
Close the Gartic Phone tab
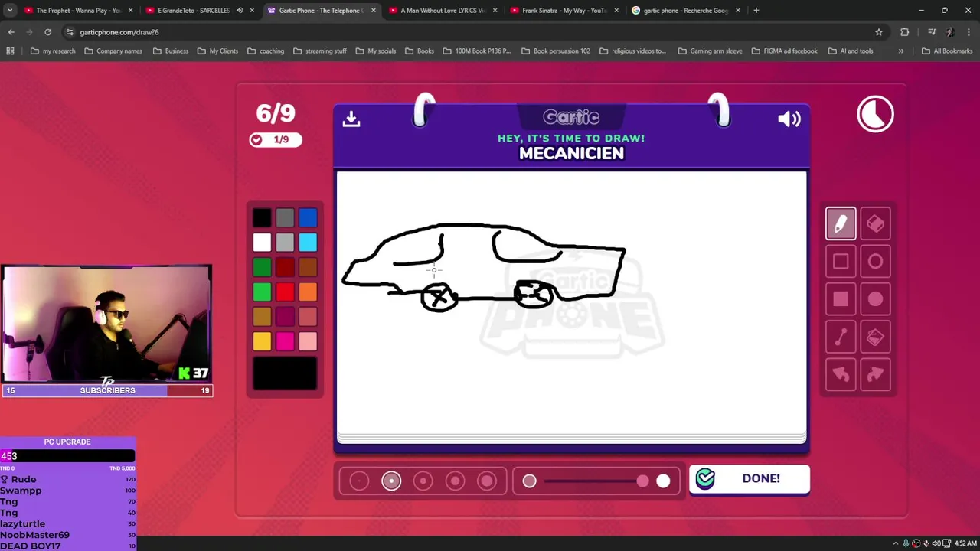coord(373,11)
